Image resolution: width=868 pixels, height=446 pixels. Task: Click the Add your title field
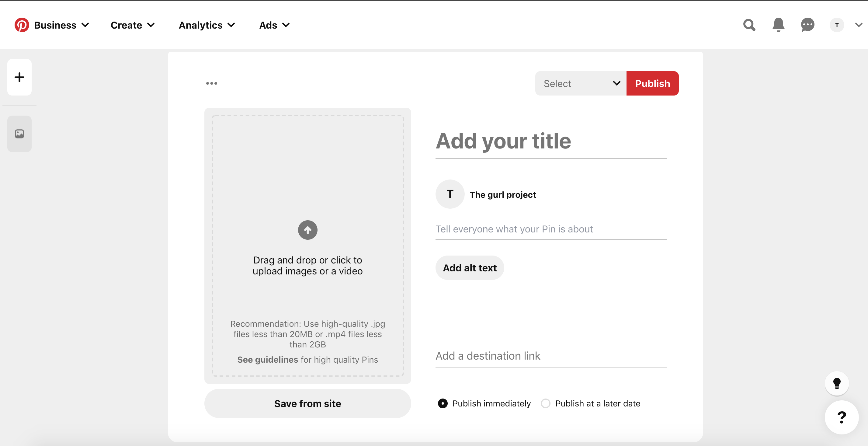click(x=551, y=141)
